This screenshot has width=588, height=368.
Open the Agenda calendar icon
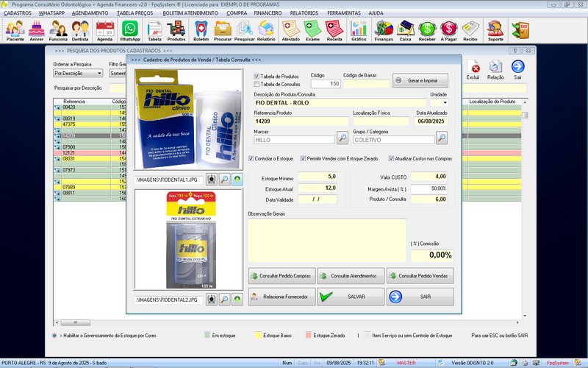pyautogui.click(x=104, y=30)
